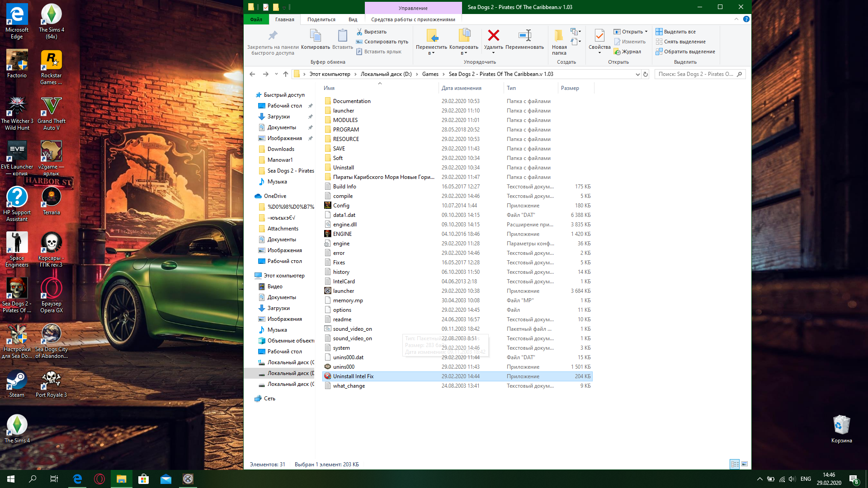Go up one folder level arrow
This screenshot has height=488, width=868.
(x=285, y=74)
